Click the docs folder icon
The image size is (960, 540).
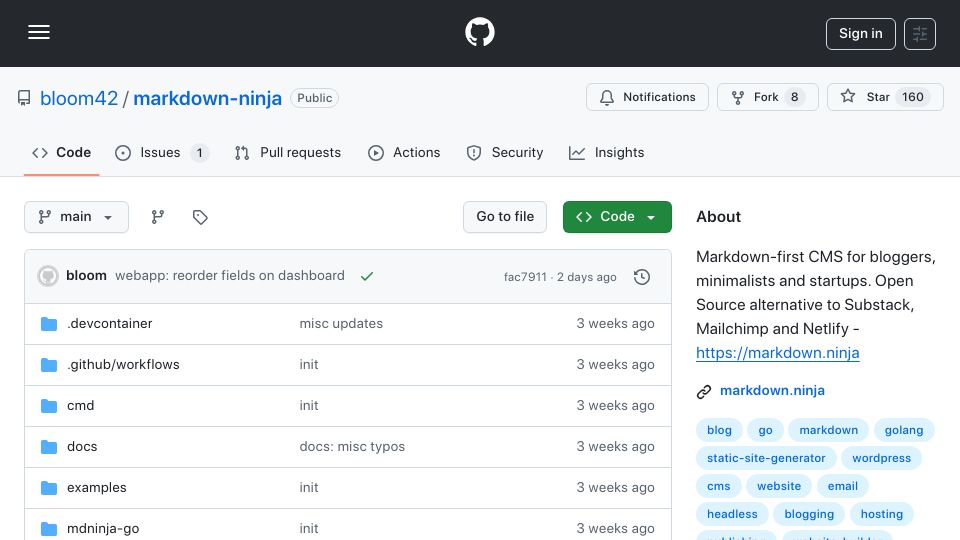(49, 447)
